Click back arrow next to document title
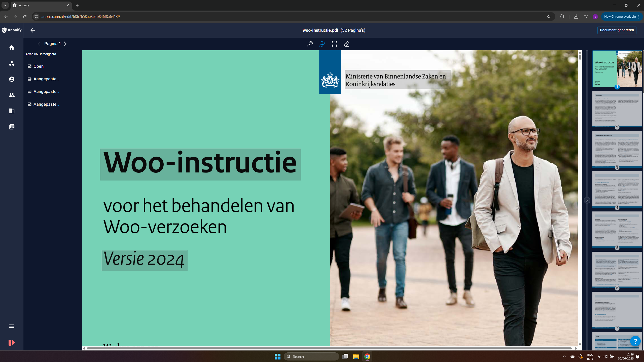The image size is (644, 362). (32, 30)
